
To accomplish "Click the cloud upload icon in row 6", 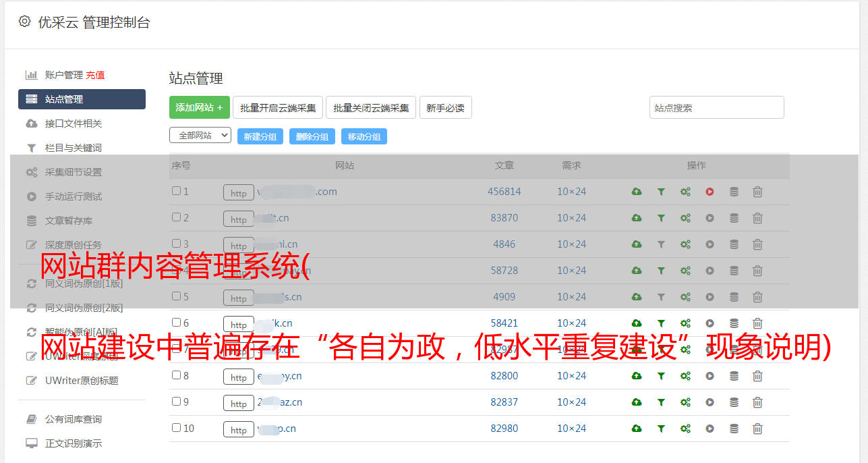I will click(x=637, y=323).
